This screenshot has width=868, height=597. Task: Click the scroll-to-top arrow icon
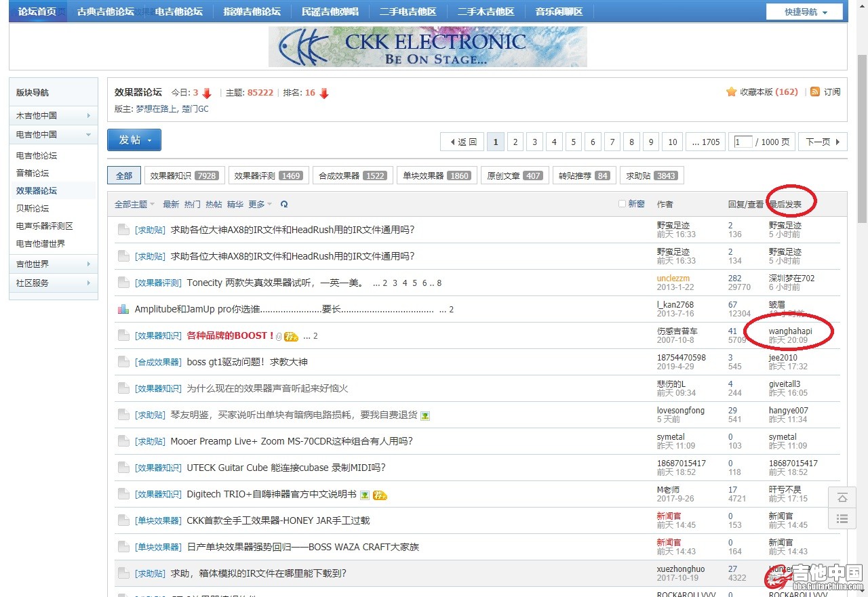click(842, 498)
